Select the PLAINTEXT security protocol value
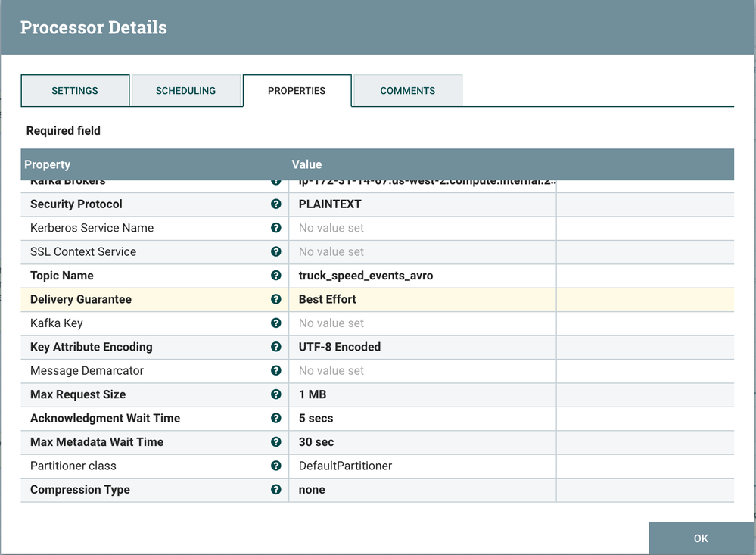This screenshot has height=555, width=756. tap(330, 204)
